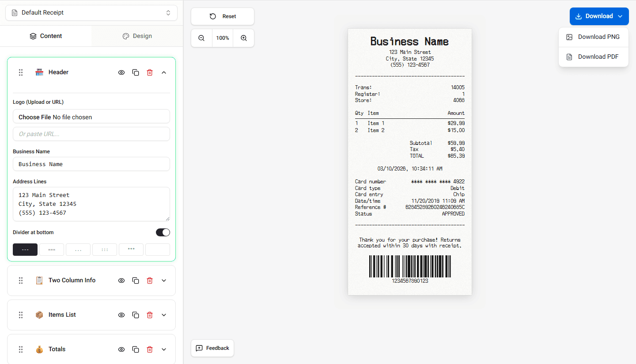The height and width of the screenshot is (364, 636).
Task: Click the money bag icon beside Totals
Action: click(39, 349)
